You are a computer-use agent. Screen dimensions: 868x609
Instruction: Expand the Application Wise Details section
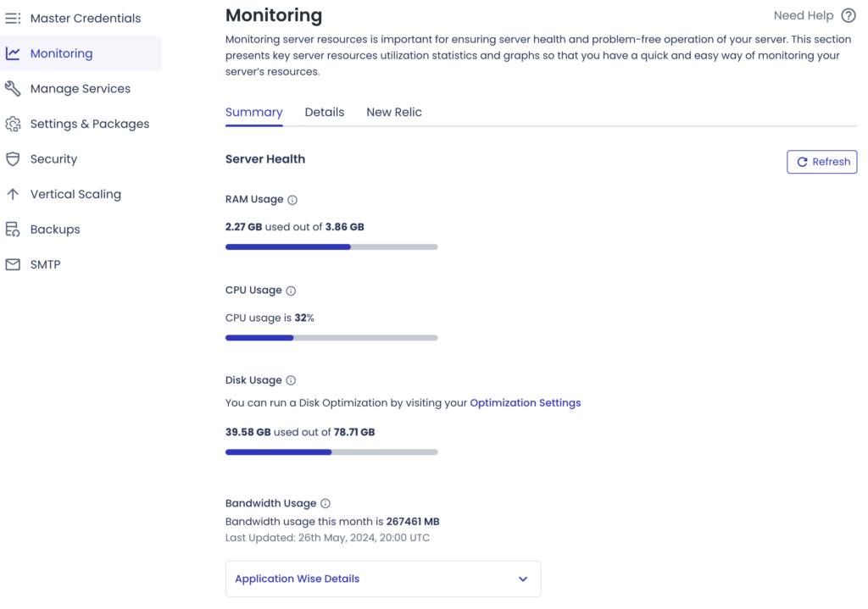point(382,579)
